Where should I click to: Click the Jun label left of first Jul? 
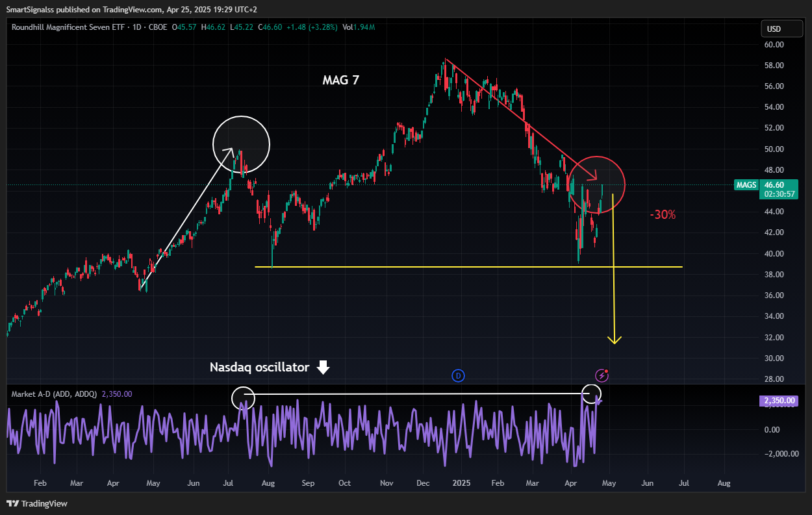pyautogui.click(x=193, y=483)
